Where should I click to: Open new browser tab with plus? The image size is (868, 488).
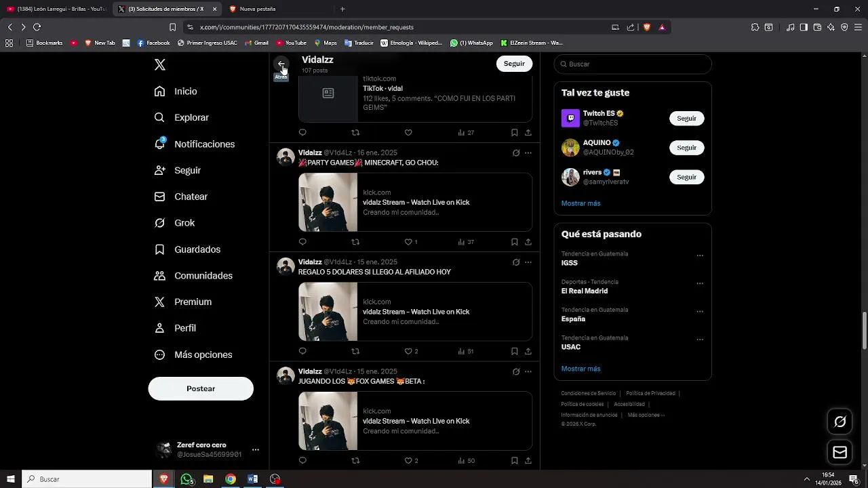click(342, 9)
